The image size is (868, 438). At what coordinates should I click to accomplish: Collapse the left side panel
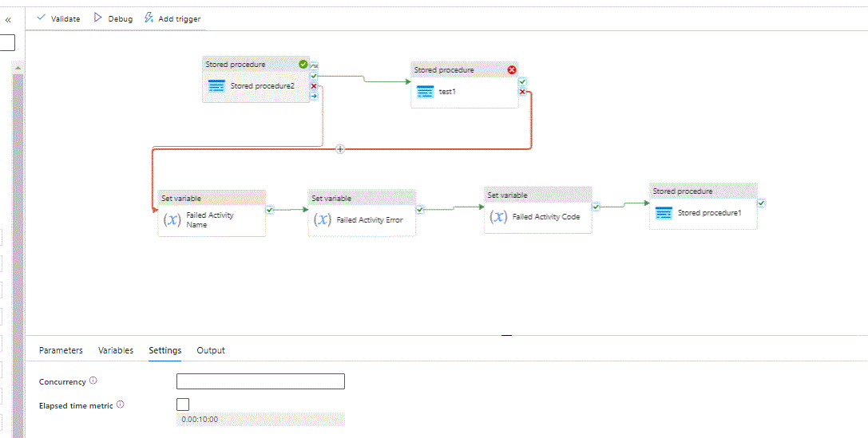coord(8,20)
